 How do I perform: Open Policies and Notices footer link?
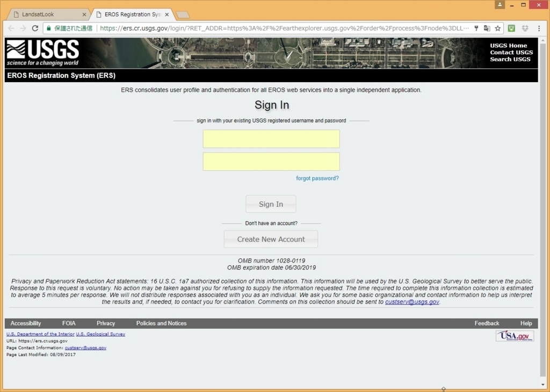pos(161,323)
